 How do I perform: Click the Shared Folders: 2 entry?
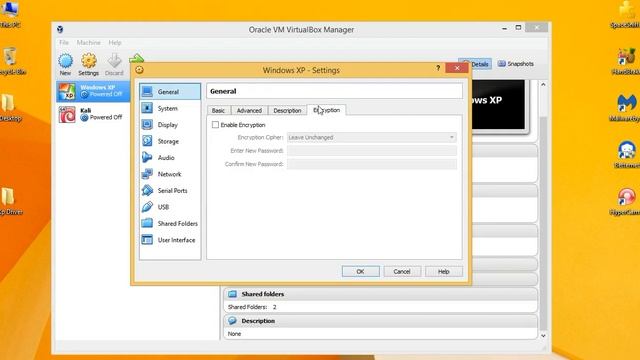point(252,307)
